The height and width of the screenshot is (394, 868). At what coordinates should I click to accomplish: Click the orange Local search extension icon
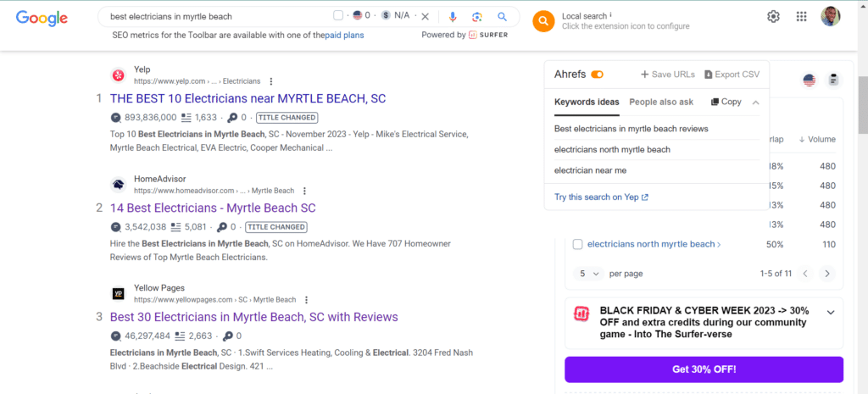543,21
